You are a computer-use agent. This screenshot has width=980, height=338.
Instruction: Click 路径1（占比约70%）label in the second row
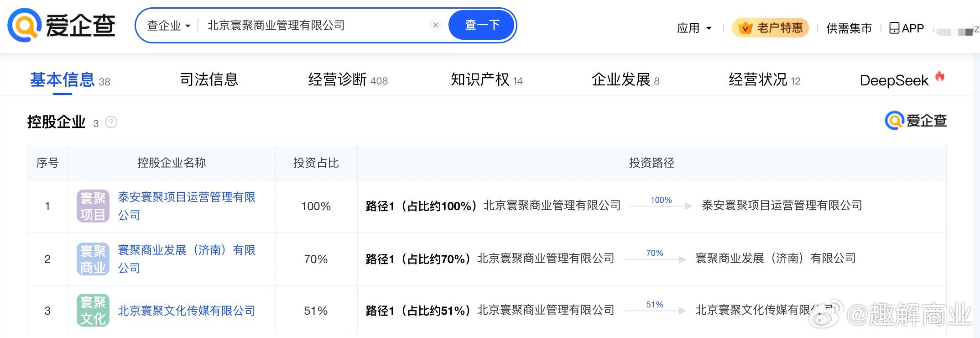pyautogui.click(x=418, y=259)
